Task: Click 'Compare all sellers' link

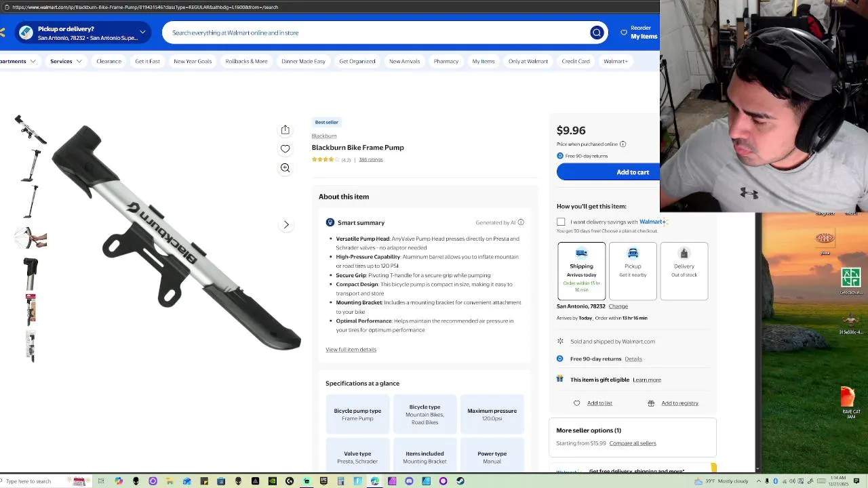Action: (633, 443)
